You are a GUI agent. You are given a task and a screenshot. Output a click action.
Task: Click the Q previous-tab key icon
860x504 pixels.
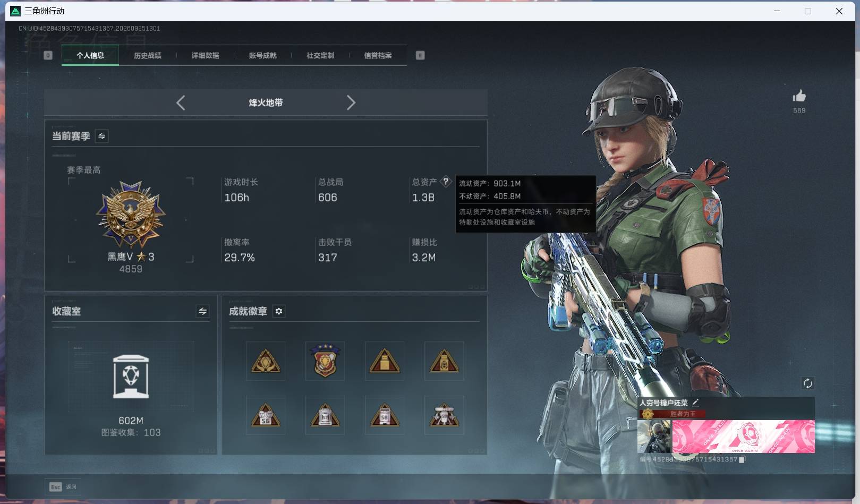point(48,55)
